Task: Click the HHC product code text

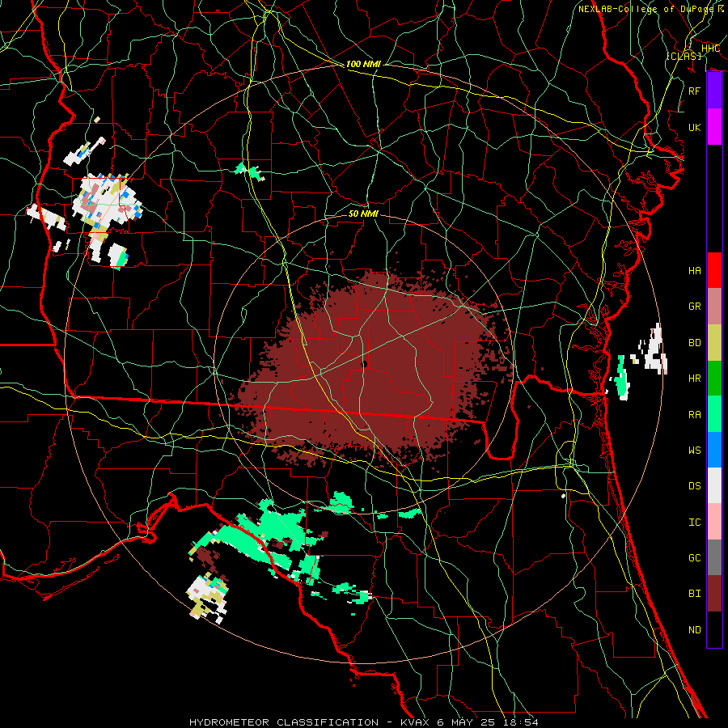Action: pos(710,49)
